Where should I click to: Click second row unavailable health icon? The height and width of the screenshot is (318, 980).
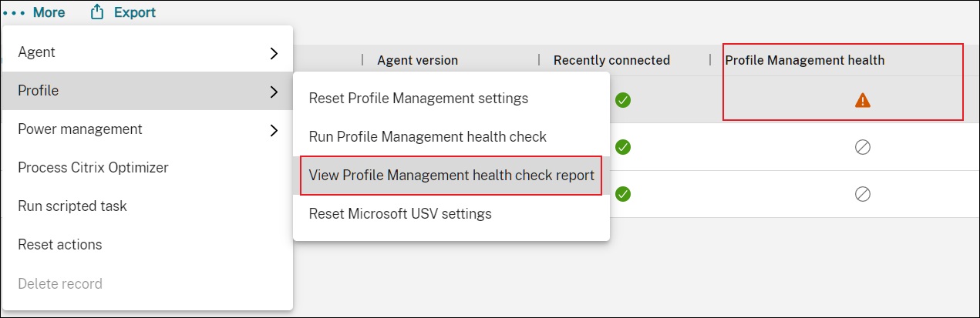(863, 147)
